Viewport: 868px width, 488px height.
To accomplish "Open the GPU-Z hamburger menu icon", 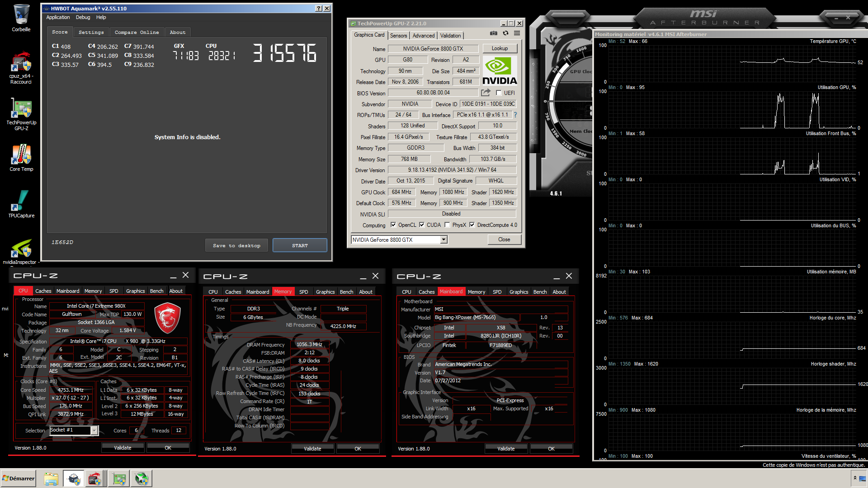I will coord(517,33).
